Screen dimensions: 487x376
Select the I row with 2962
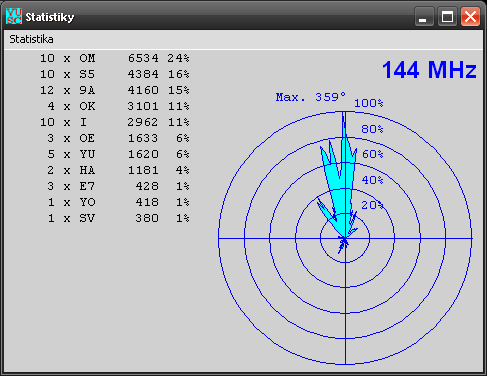115,122
